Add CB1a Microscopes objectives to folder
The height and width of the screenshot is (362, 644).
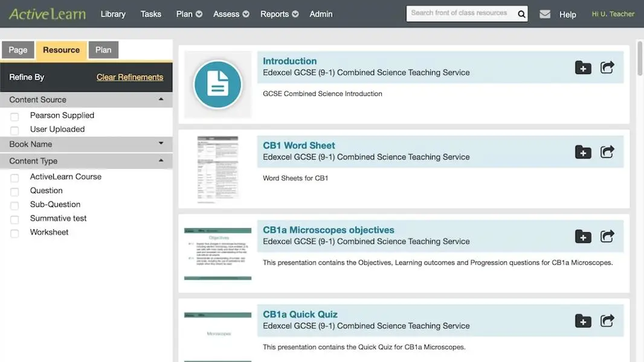(583, 236)
